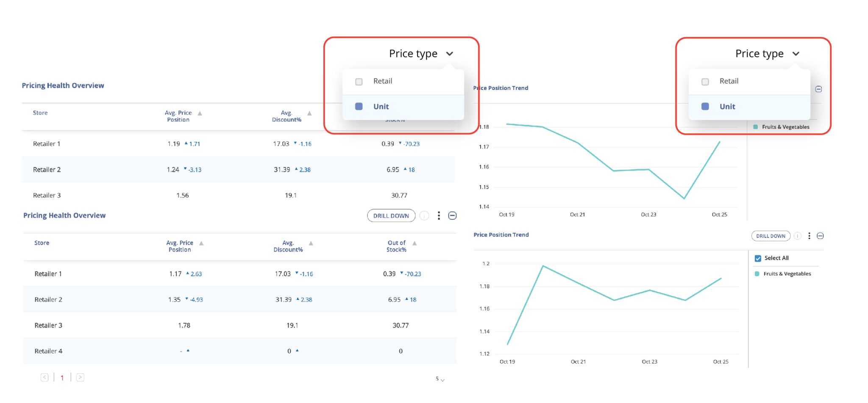Click Avg. Price Position value 1.24
This screenshot has height=403, width=868.
(173, 170)
